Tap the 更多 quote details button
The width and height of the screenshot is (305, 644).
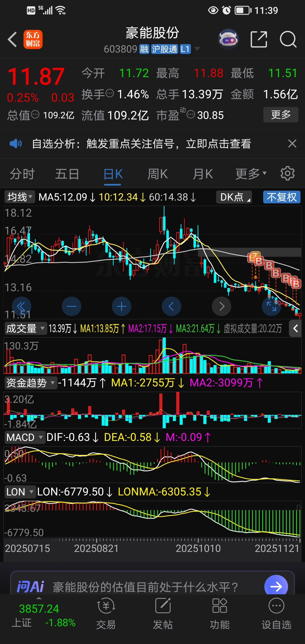click(281, 114)
